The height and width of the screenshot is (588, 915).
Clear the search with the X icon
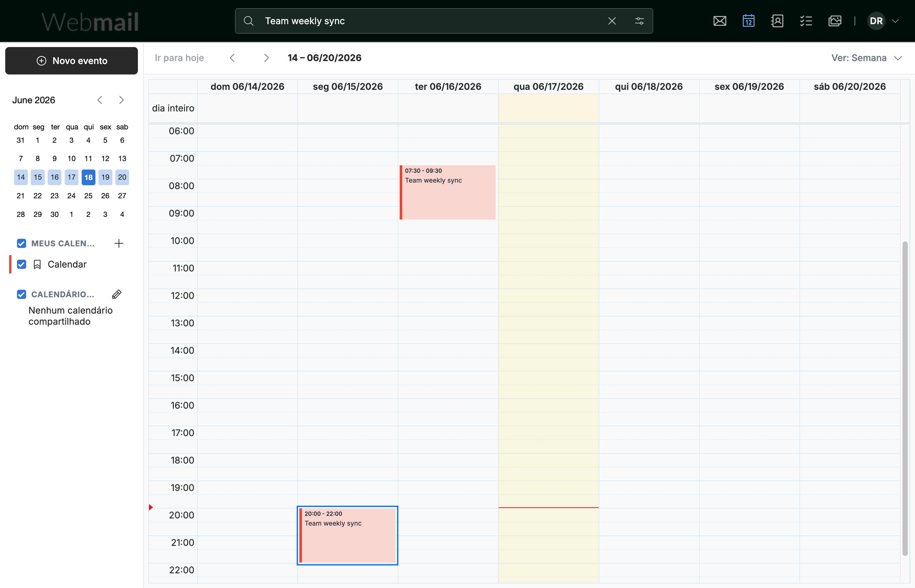point(612,21)
